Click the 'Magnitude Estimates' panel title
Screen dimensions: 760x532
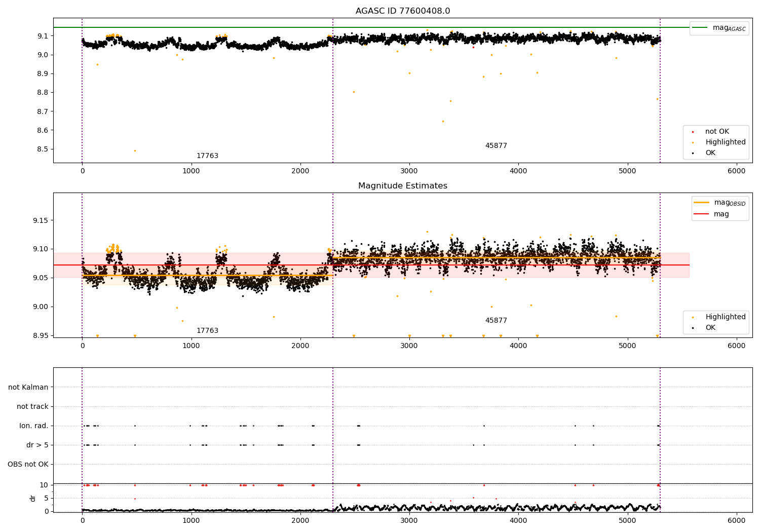[x=403, y=186]
